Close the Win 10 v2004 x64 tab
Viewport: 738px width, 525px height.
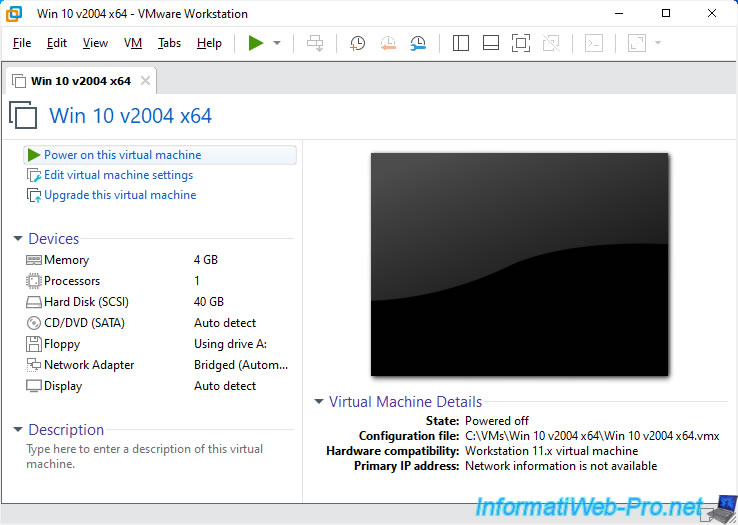point(145,81)
